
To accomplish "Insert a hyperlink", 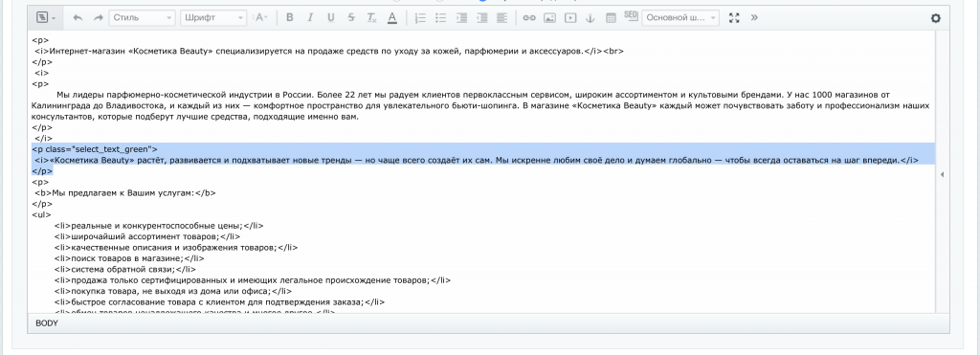I will (529, 17).
